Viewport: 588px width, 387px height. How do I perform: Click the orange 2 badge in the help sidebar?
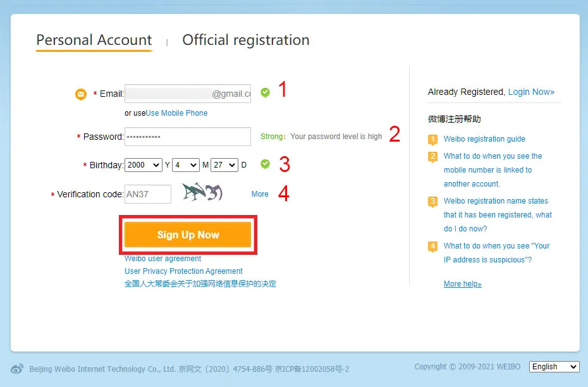432,156
